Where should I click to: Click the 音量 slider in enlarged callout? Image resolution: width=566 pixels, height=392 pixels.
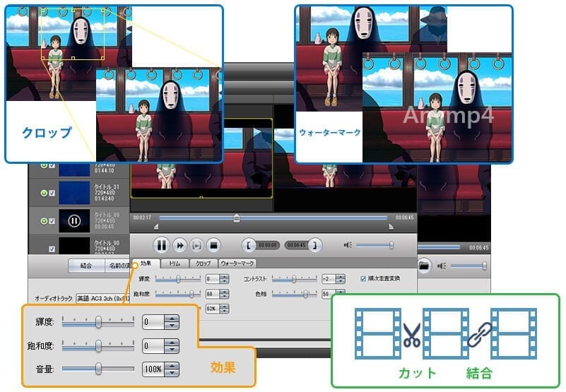[x=98, y=369]
